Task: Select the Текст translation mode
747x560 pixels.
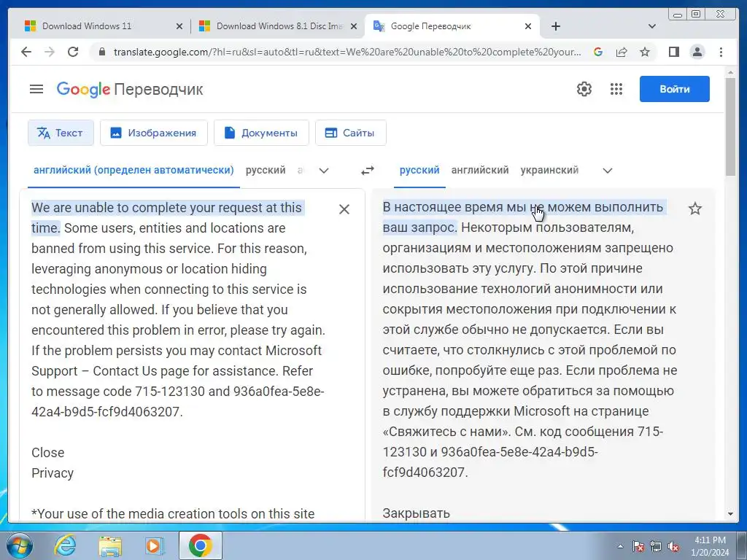Action: (x=61, y=133)
